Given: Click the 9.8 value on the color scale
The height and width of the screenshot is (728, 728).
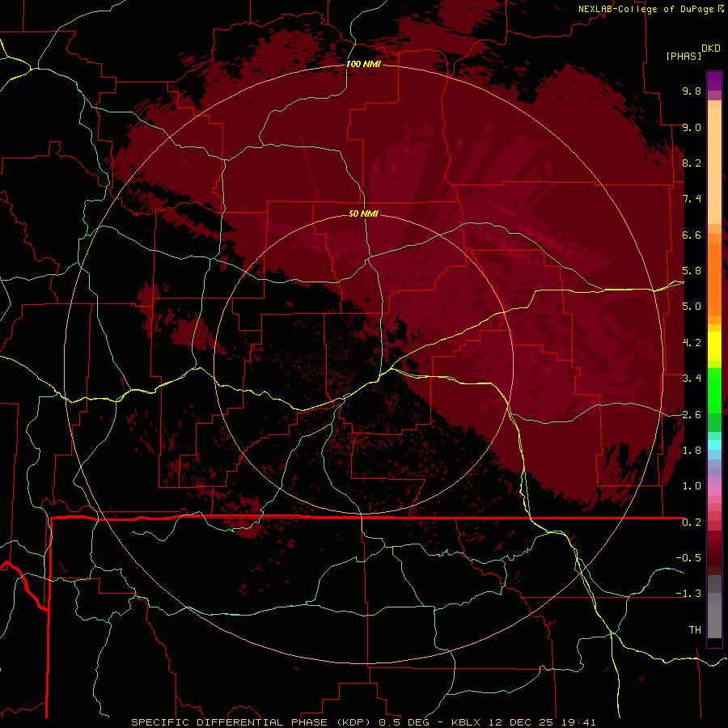Looking at the screenshot, I should click(x=692, y=91).
